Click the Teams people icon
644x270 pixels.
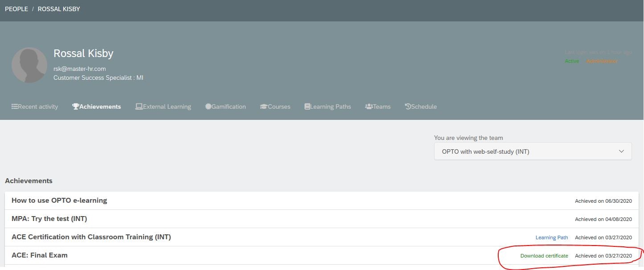369,107
